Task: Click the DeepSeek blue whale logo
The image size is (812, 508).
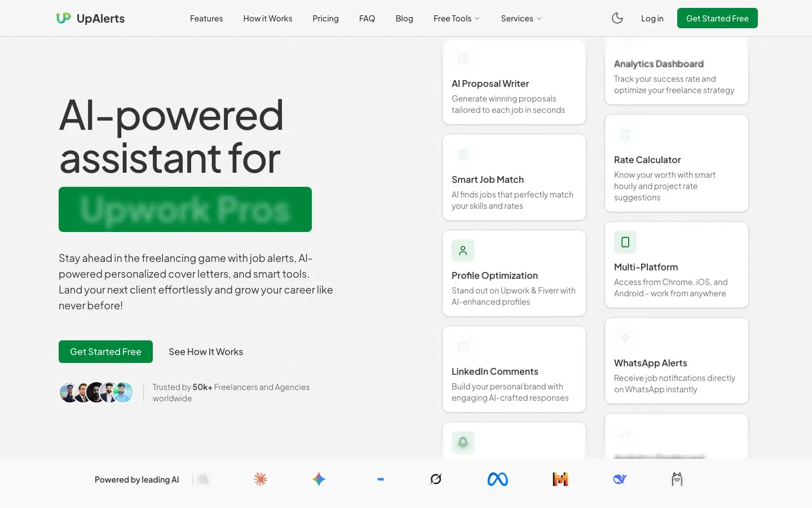Action: click(620, 479)
